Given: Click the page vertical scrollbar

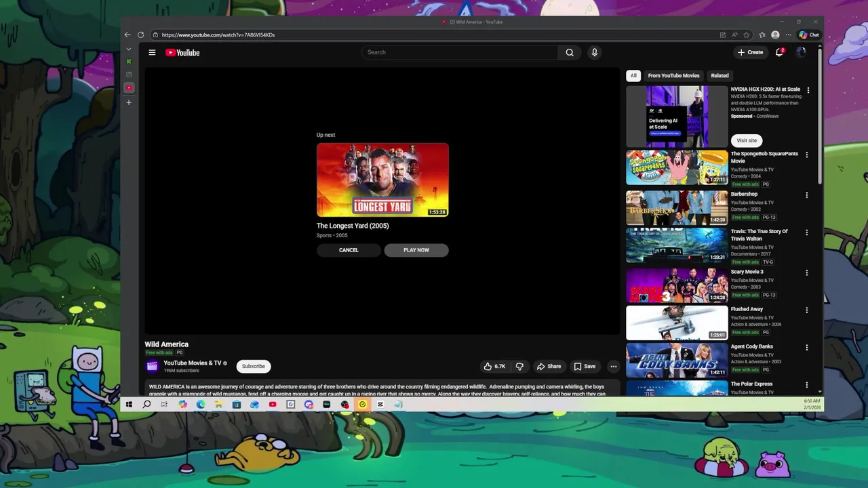Looking at the screenshot, I should click(821, 115).
